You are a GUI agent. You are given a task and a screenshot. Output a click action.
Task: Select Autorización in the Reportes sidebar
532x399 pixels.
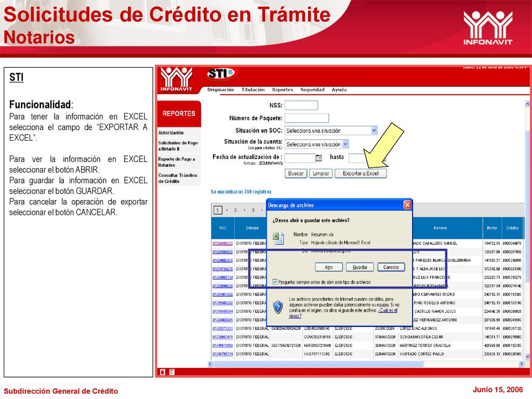170,132
